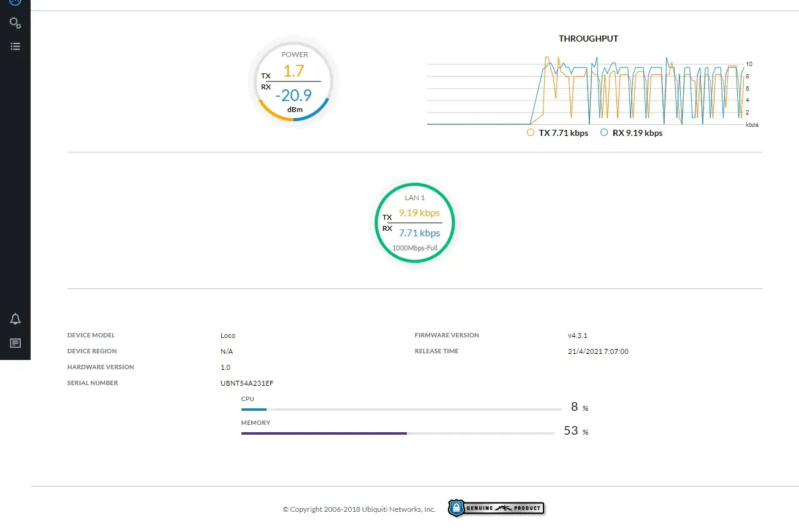Click the DEVICE REGION label
The height and width of the screenshot is (532, 799).
[x=92, y=351]
